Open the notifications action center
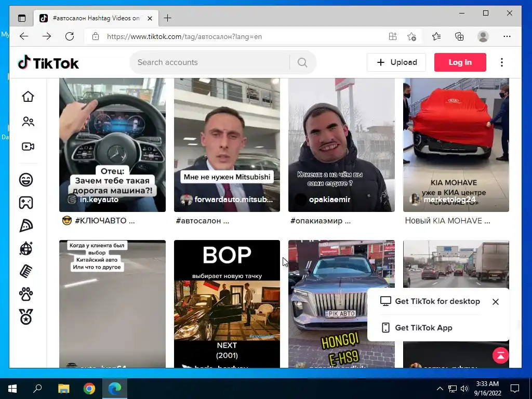Screen dimensions: 532x399 point(515,389)
